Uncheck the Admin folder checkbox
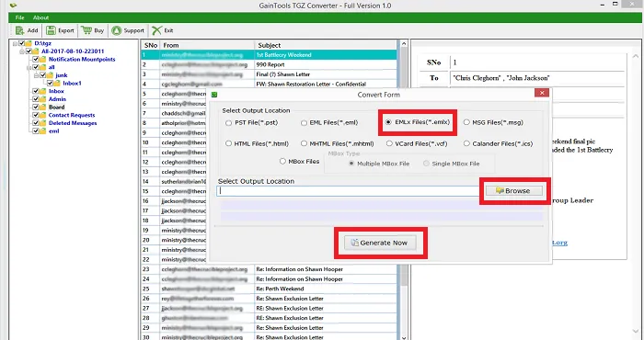 click(x=36, y=99)
